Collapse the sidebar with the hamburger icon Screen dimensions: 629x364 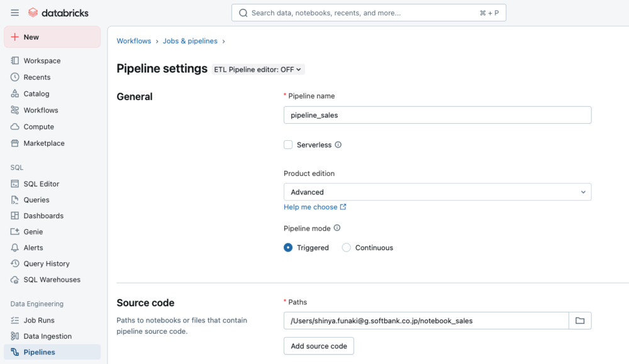(14, 12)
